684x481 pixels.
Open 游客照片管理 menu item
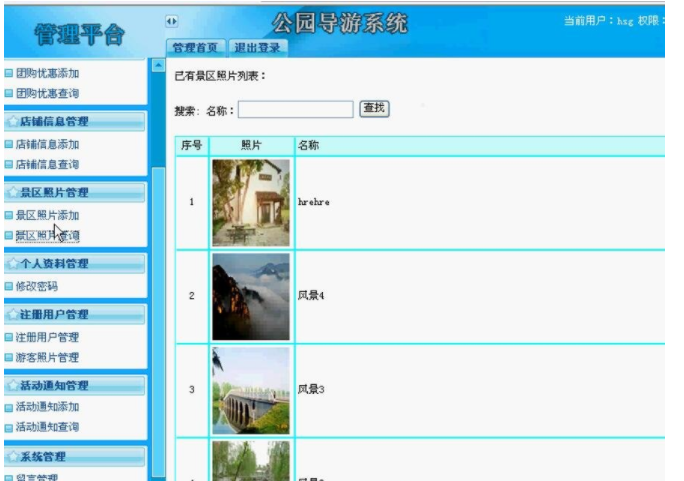[47, 358]
